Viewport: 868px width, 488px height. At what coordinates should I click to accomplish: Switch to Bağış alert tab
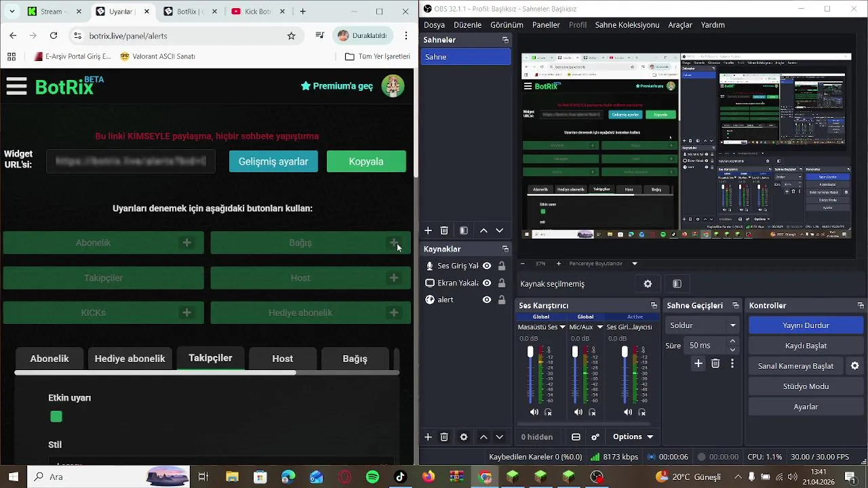355,359
